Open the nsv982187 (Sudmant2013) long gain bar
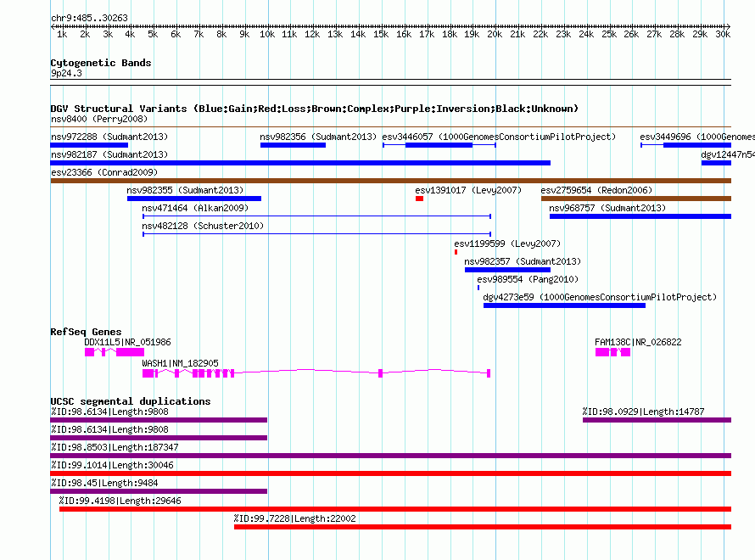 [300, 163]
